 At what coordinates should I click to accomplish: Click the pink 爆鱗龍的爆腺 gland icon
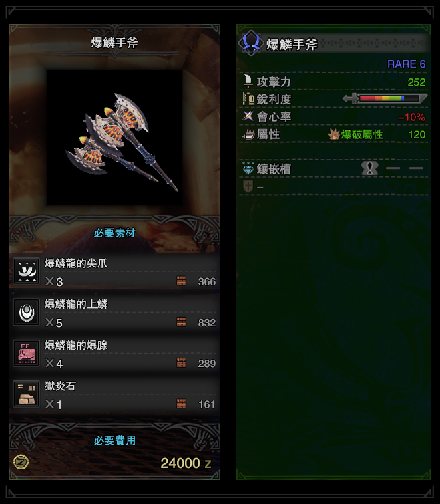pos(26,353)
